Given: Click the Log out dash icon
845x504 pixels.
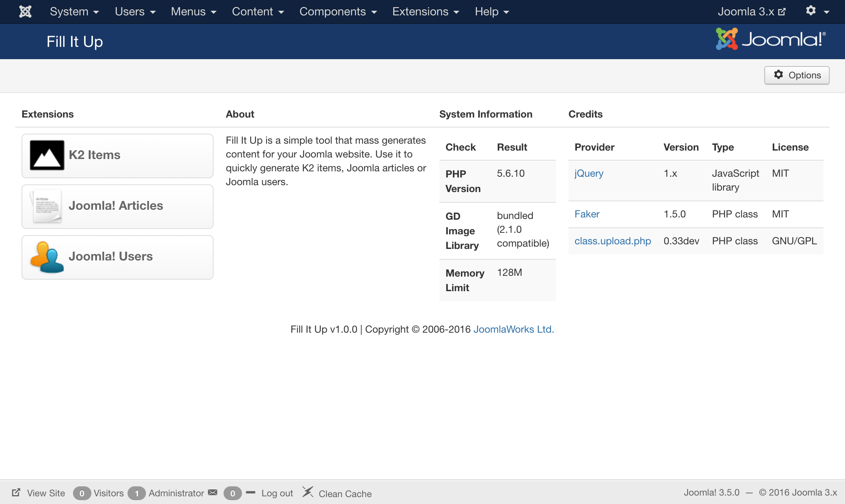Looking at the screenshot, I should pyautogui.click(x=250, y=492).
